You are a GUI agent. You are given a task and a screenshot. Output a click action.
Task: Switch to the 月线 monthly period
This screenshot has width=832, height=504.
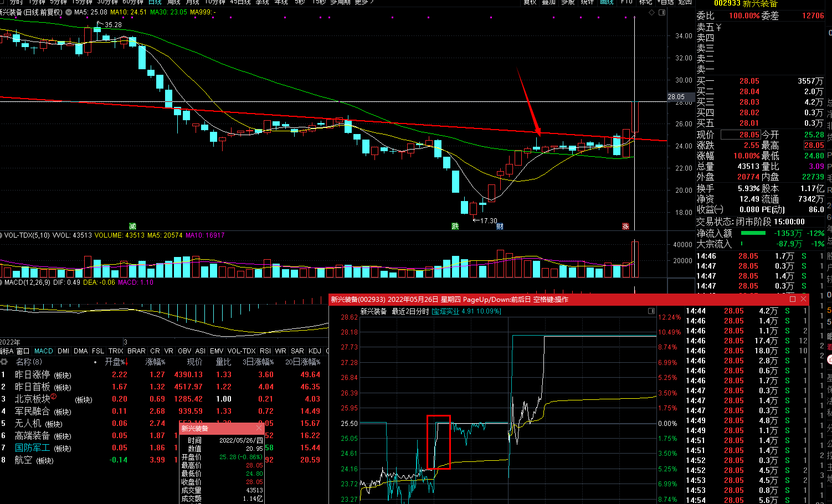pos(192,2)
